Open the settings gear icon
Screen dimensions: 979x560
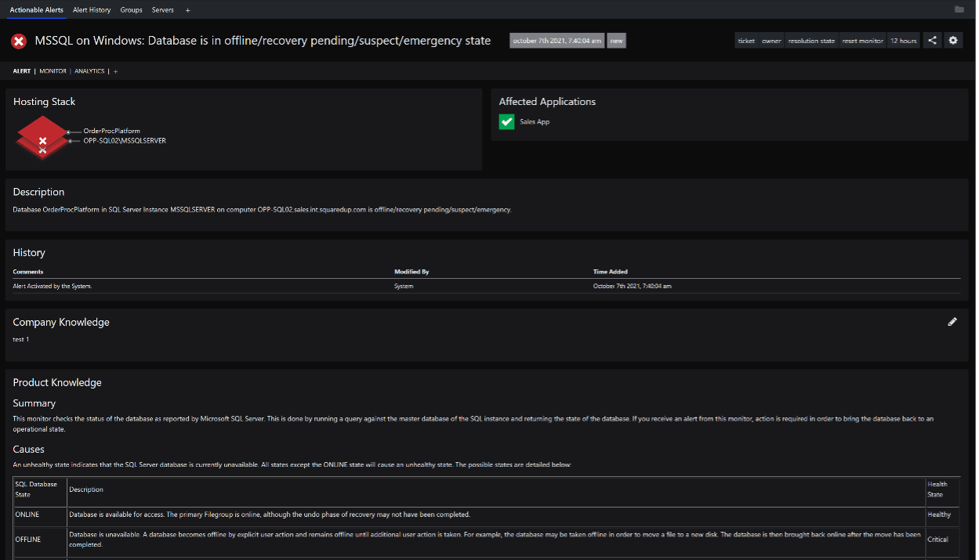(x=953, y=41)
